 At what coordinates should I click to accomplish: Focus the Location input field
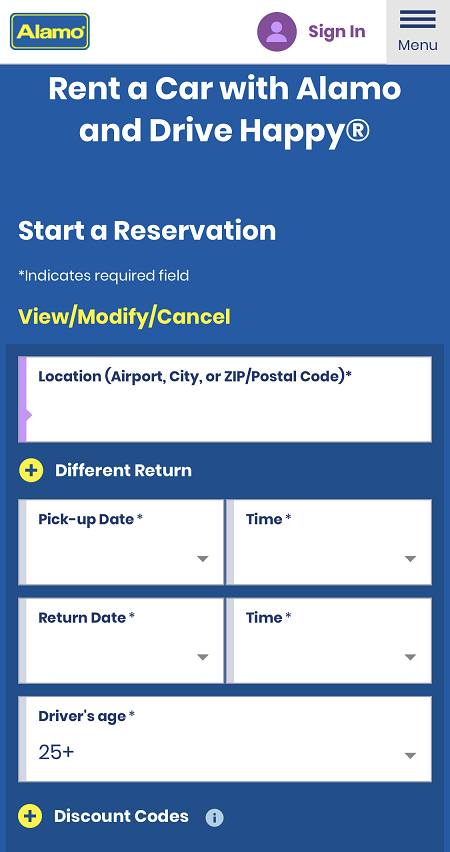tap(225, 399)
